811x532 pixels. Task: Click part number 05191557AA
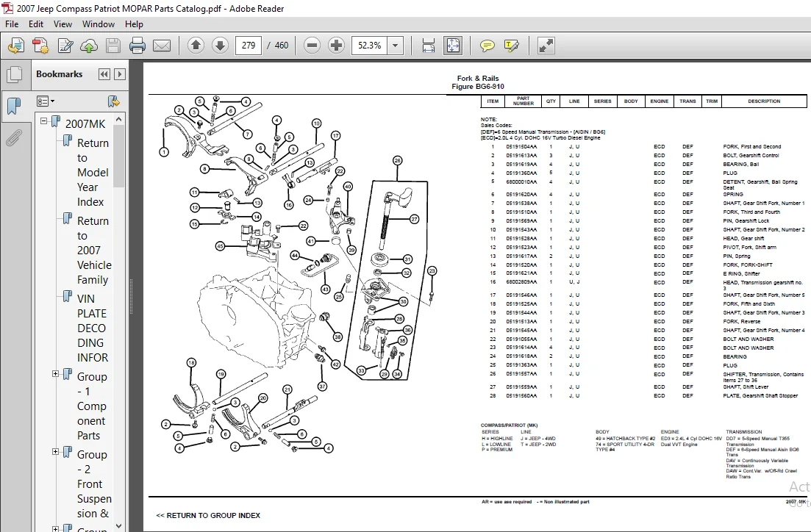tap(521, 374)
